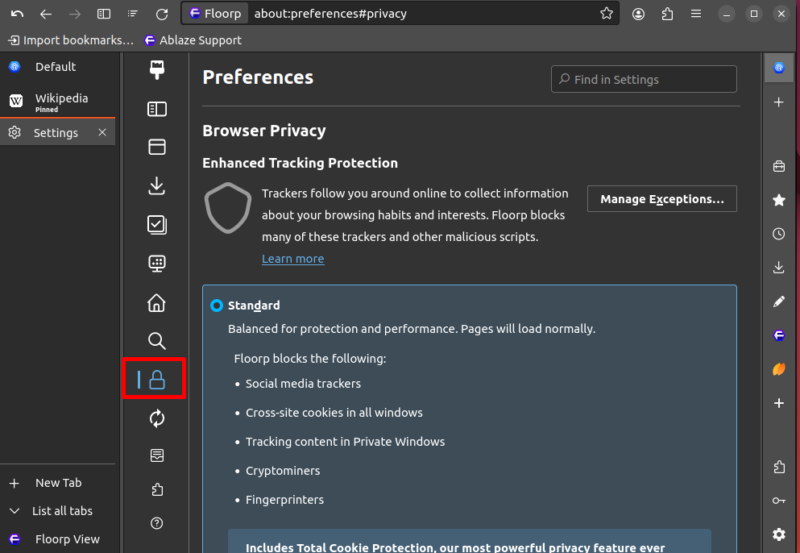Toggle the sidebar icon in the top toolbar
Screen dimensions: 800x553
(x=104, y=14)
